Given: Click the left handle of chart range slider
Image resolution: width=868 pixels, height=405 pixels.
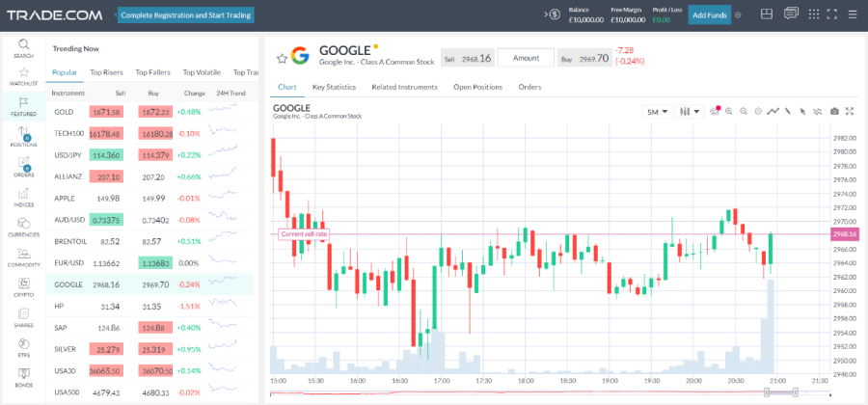Looking at the screenshot, I should coord(767,392).
